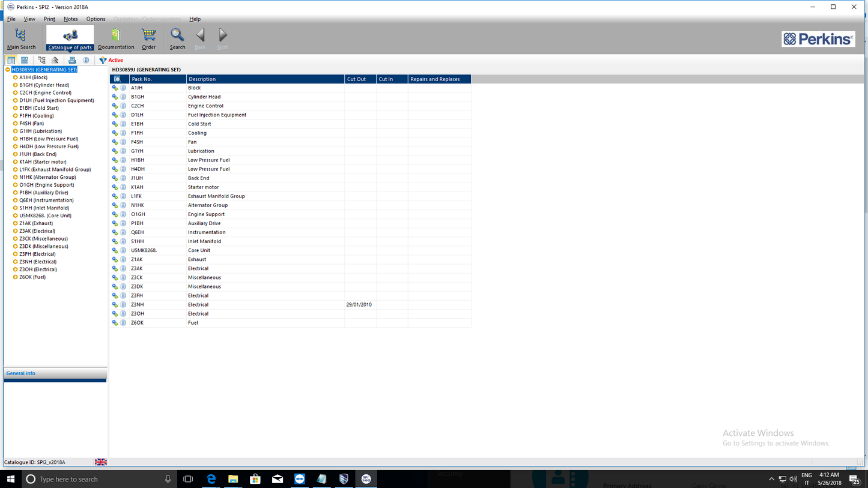Click info icon in the A1JH row

123,88
